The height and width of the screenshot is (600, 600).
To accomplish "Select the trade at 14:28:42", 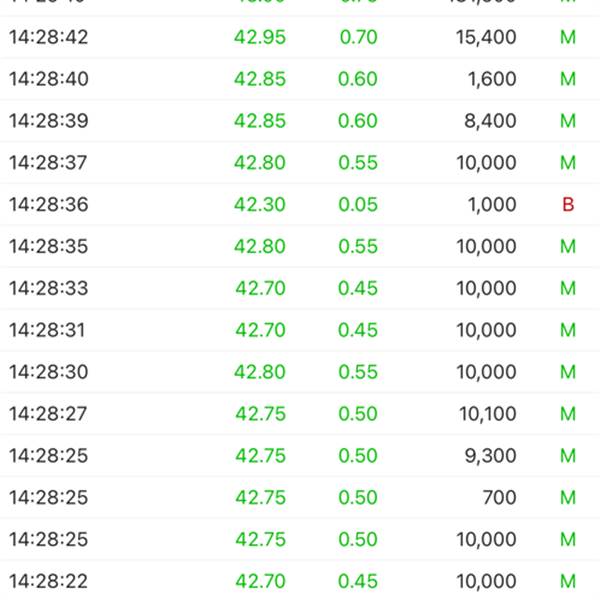I will pyautogui.click(x=49, y=38).
